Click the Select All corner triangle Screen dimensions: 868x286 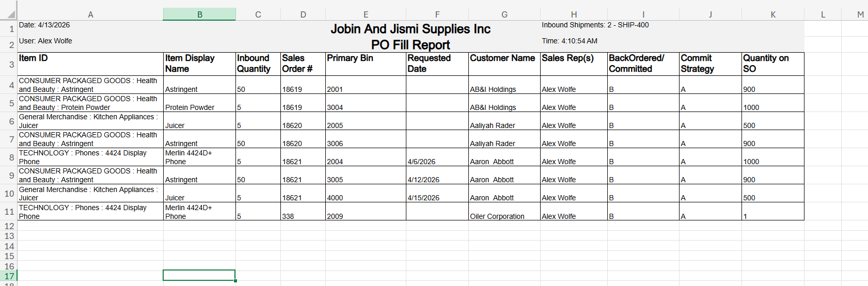(x=10, y=14)
